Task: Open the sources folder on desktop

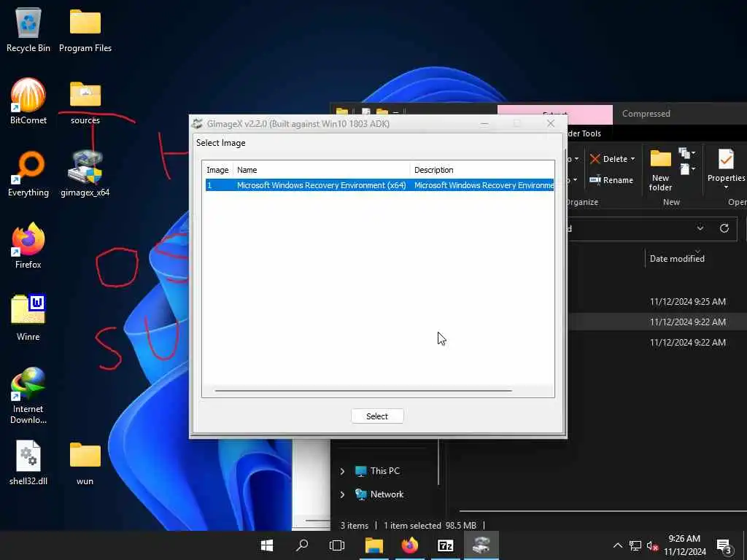Action: 85,102
